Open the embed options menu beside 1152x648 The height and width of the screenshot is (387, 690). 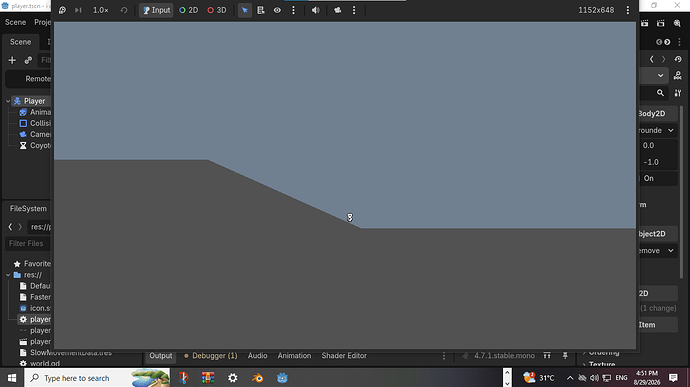(628, 10)
